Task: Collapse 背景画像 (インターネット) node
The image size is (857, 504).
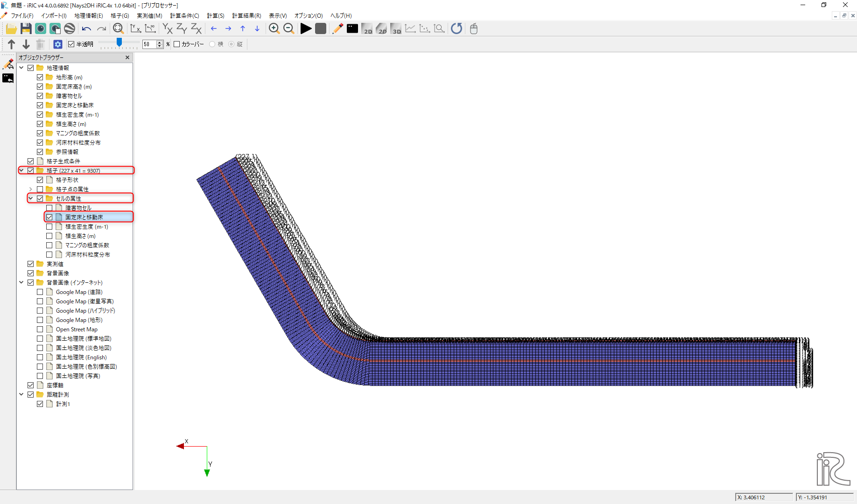Action: [x=21, y=283]
